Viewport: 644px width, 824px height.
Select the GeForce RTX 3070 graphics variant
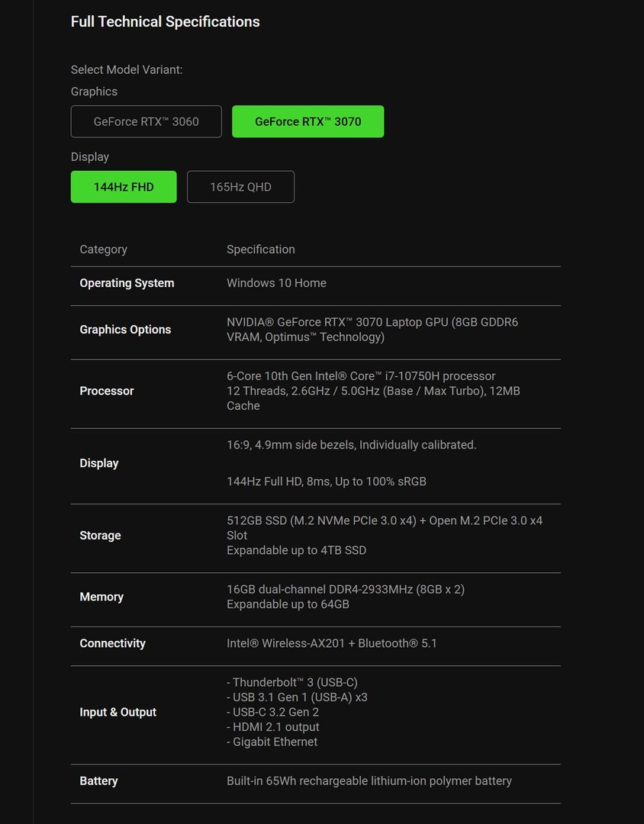click(x=308, y=121)
